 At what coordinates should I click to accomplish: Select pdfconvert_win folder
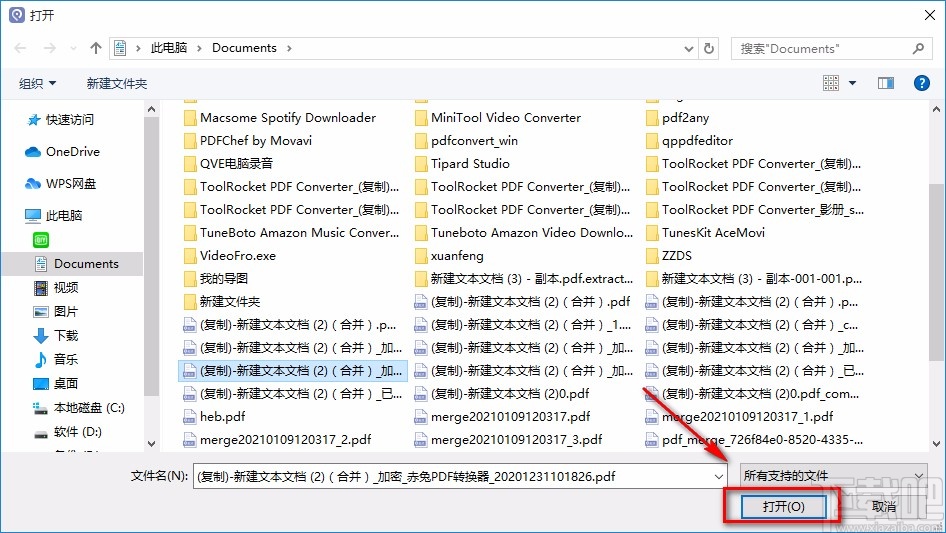click(466, 141)
